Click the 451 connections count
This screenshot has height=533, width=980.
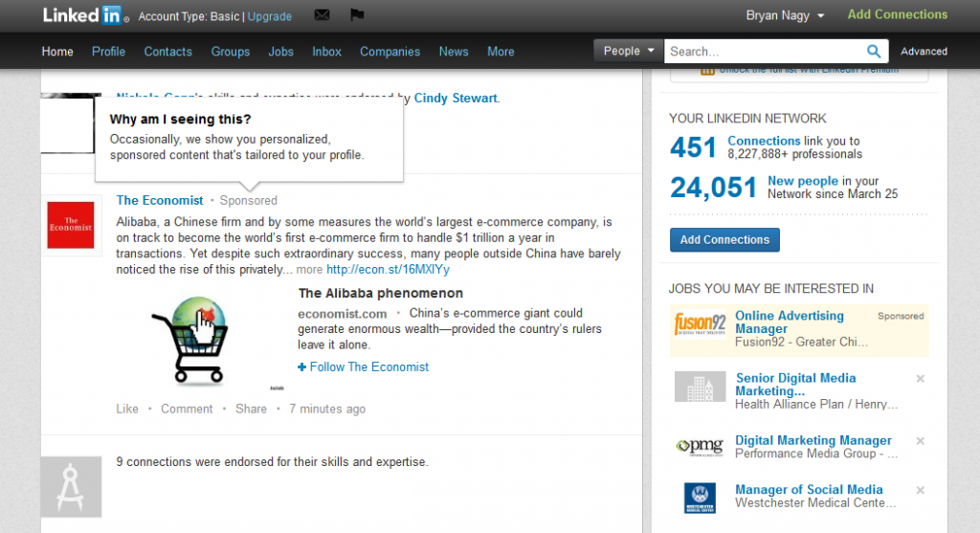(693, 148)
